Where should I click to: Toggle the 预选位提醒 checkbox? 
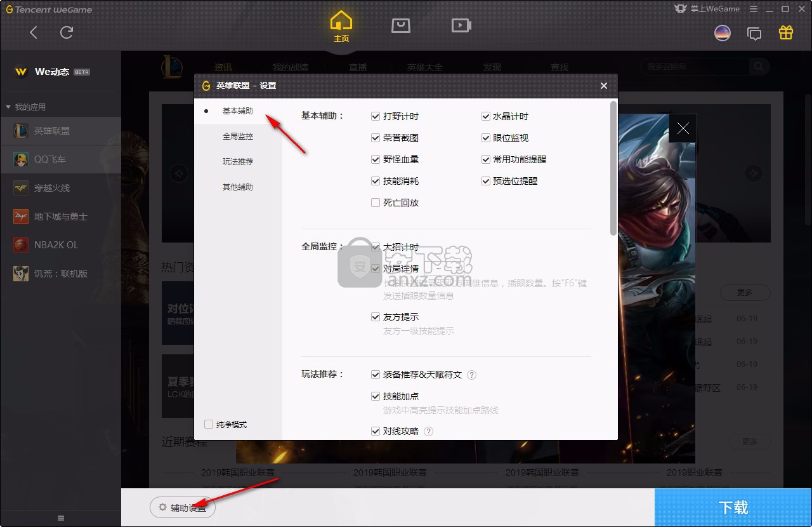(x=486, y=181)
